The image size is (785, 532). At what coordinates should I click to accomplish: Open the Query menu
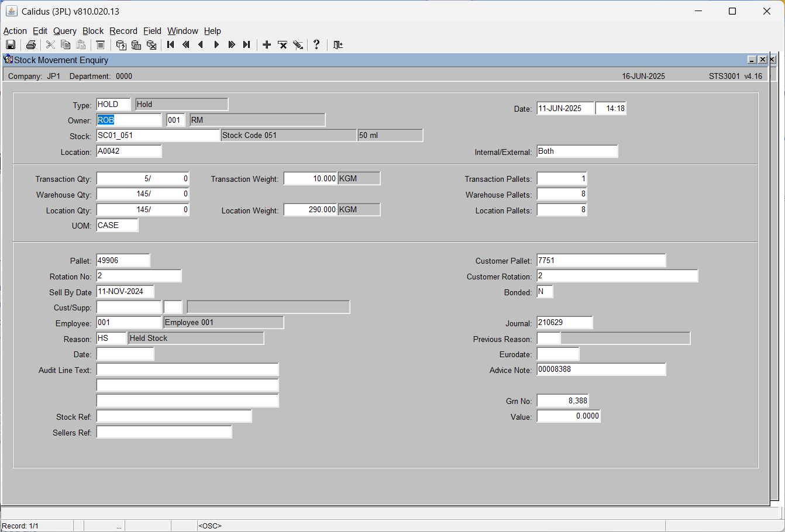pos(65,31)
